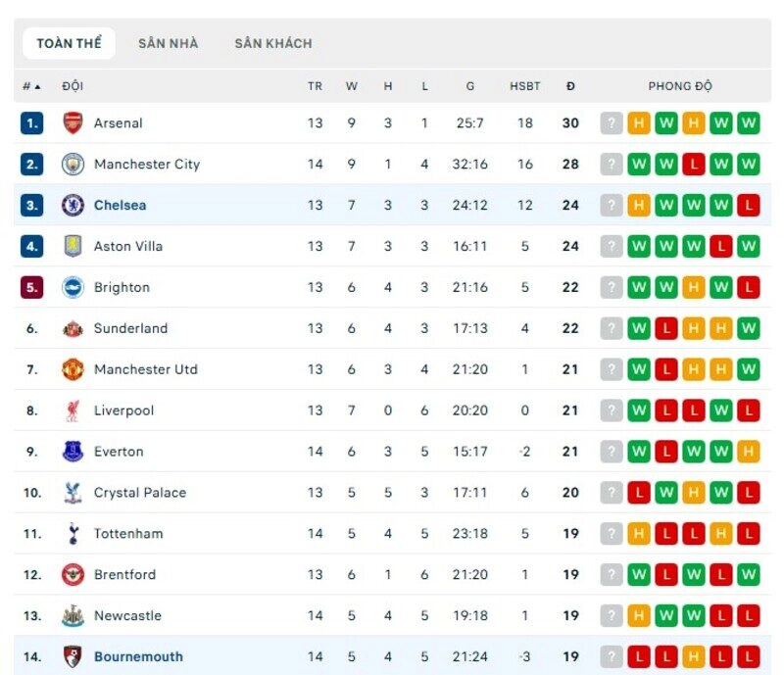Click Arsenal's most recent W form badge

[748, 123]
